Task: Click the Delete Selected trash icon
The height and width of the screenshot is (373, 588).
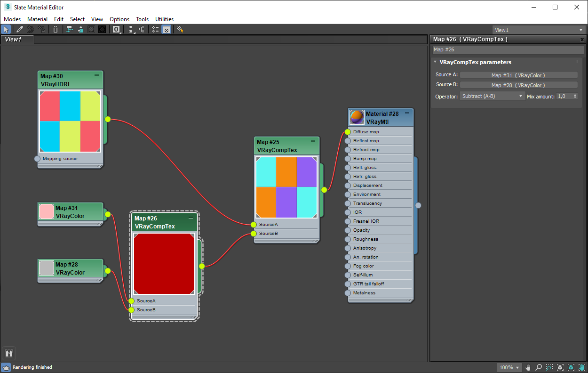Action: [56, 29]
